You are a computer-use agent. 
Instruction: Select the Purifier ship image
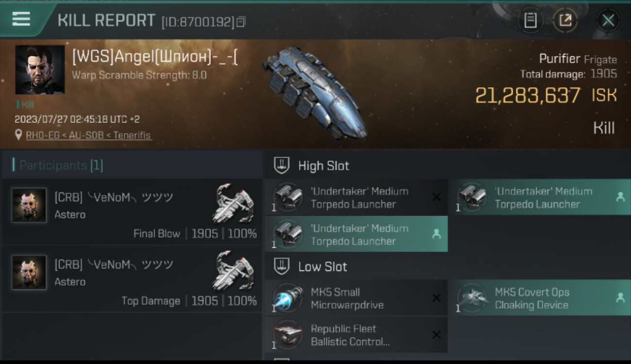315,92
